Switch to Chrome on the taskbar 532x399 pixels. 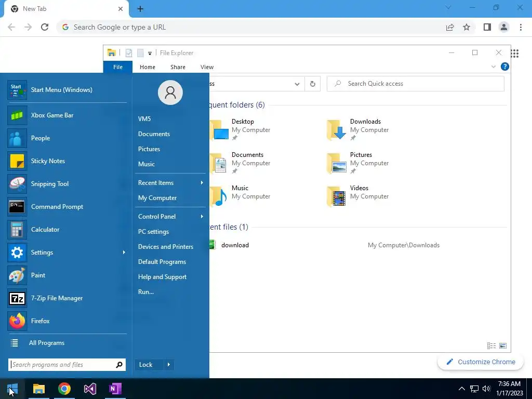click(64, 389)
